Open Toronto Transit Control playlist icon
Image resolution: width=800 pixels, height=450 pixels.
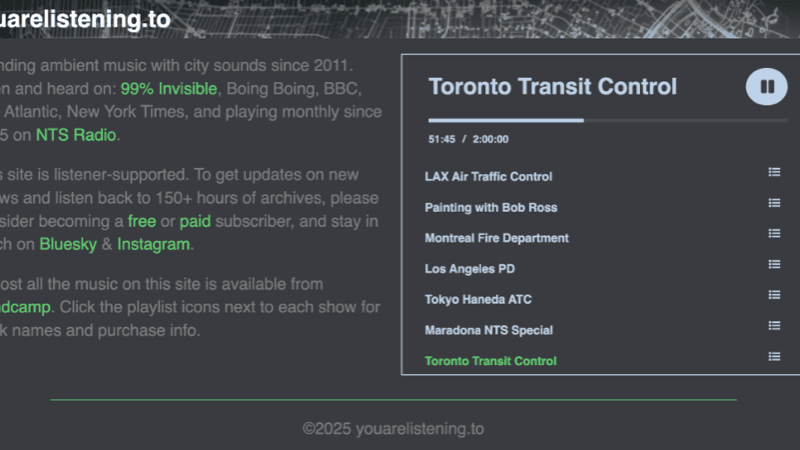click(774, 357)
